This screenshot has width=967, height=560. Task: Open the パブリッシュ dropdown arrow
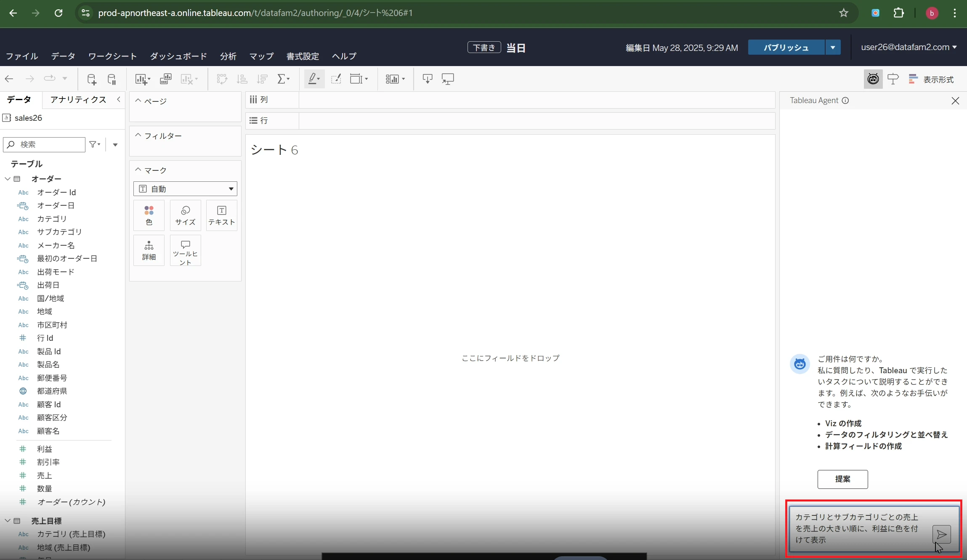pos(833,48)
